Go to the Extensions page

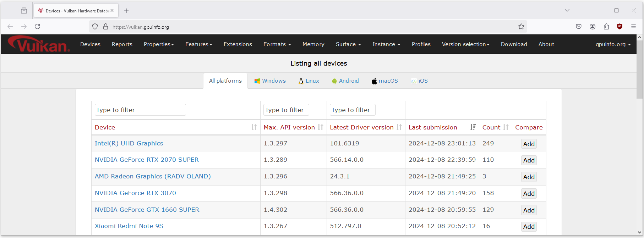click(238, 44)
